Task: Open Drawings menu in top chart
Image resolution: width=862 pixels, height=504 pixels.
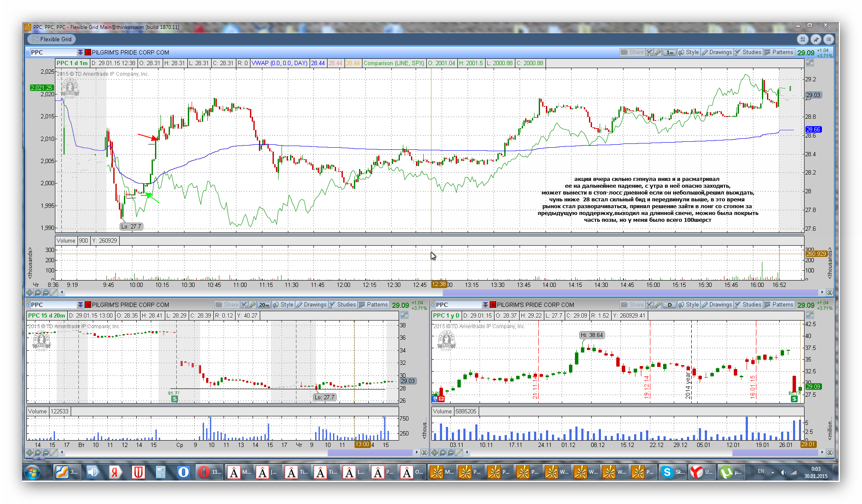Action: (717, 52)
